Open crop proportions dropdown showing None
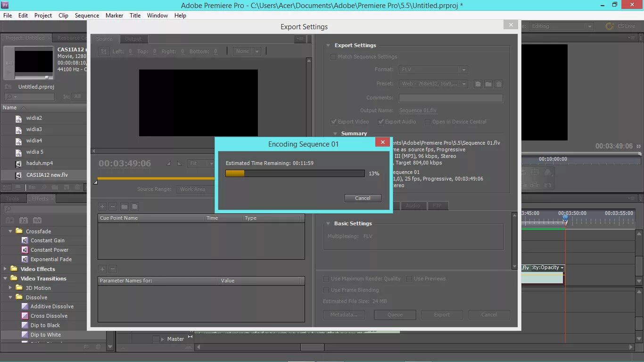Viewport: 644px width, 362px height. (x=247, y=51)
